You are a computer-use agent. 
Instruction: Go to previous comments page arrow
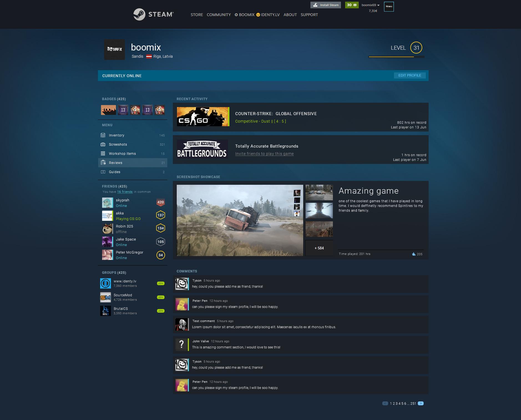click(x=385, y=403)
